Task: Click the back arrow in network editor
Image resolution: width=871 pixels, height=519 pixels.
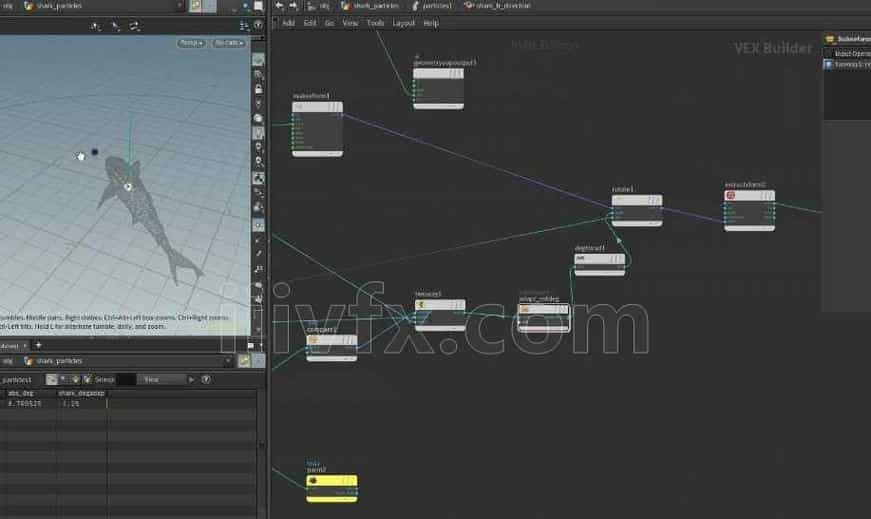Action: (x=279, y=6)
